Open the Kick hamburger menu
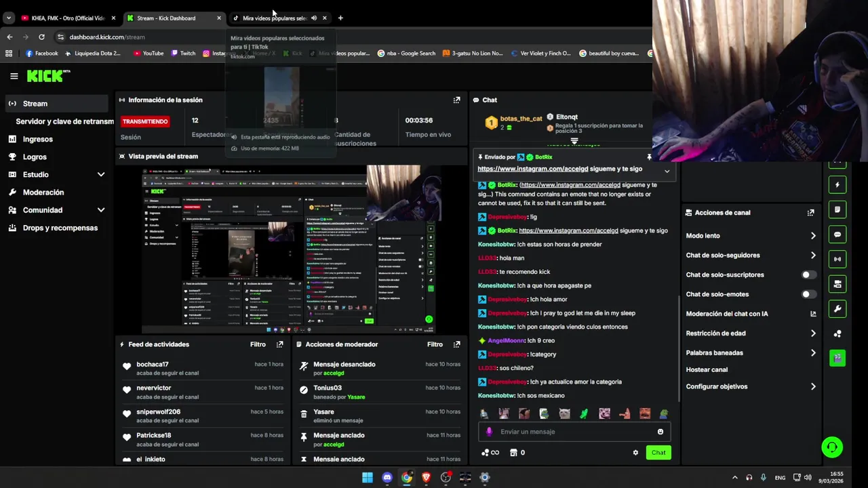This screenshot has height=488, width=868. pos(14,77)
